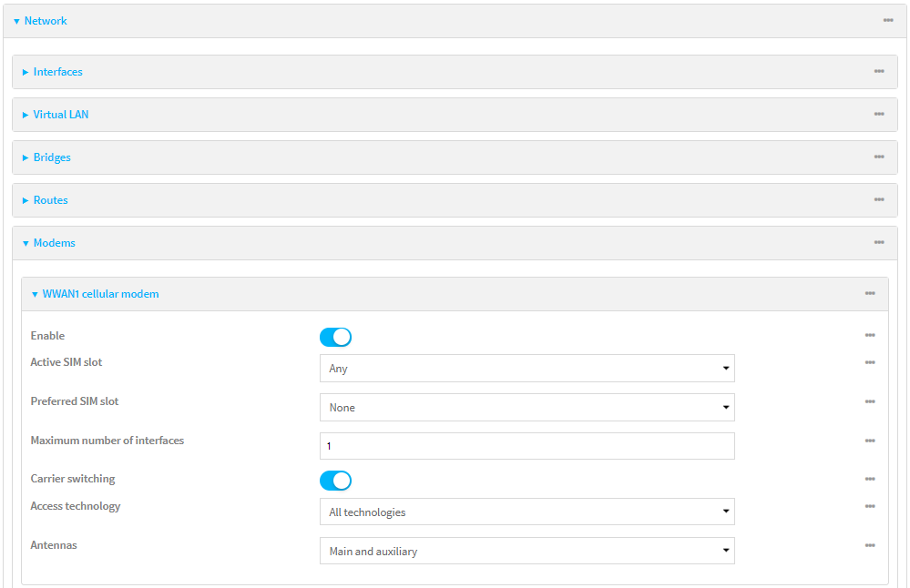The height and width of the screenshot is (588, 910).
Task: Open the ellipsis menu beside Antennas
Action: (868, 546)
